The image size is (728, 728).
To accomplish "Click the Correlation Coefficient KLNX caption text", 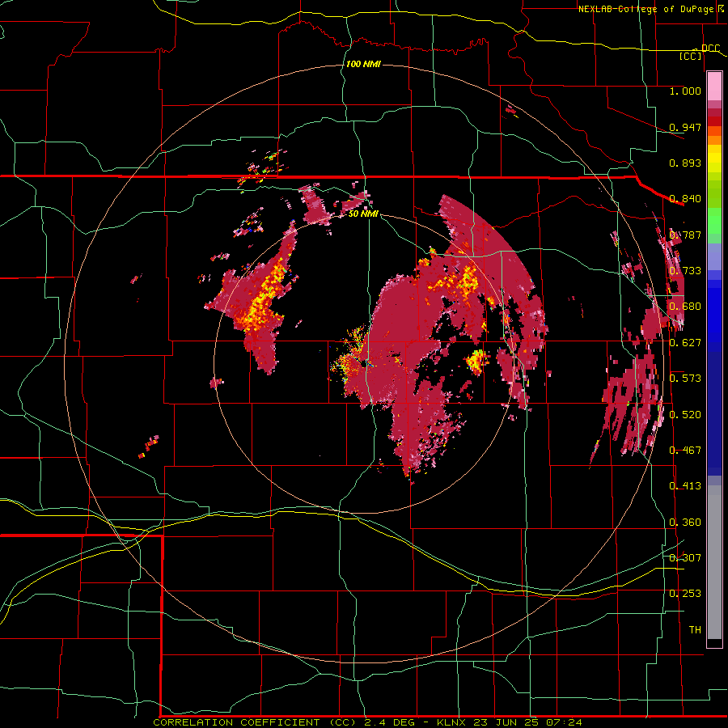I will coord(367,722).
